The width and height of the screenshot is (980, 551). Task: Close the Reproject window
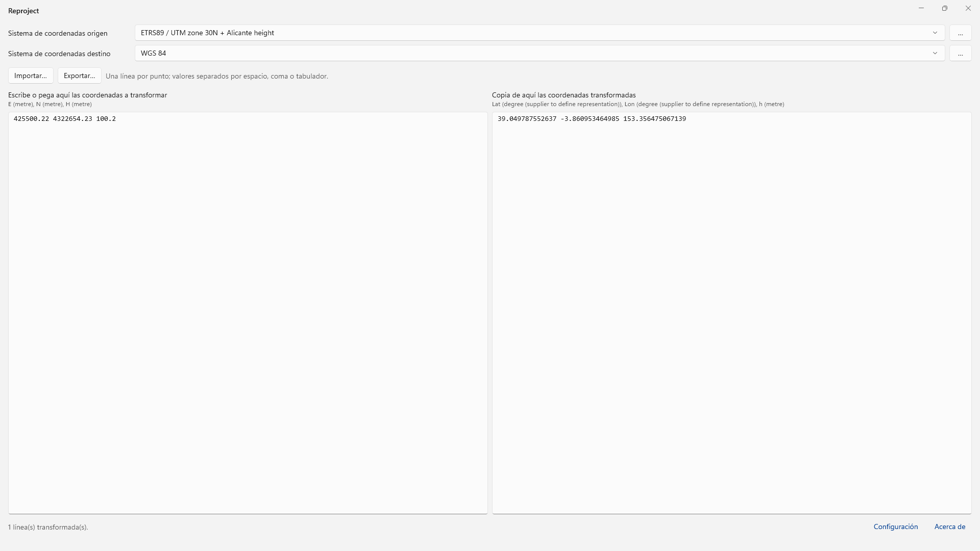968,8
